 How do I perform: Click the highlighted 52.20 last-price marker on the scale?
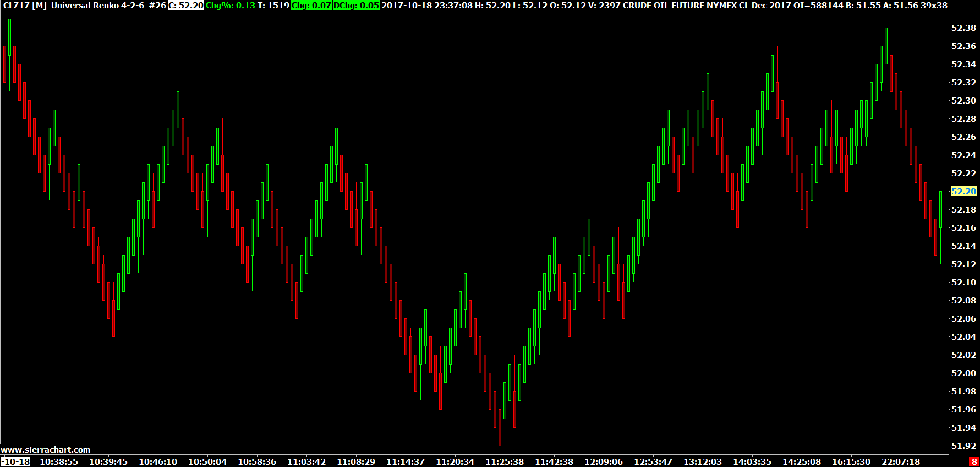click(963, 192)
